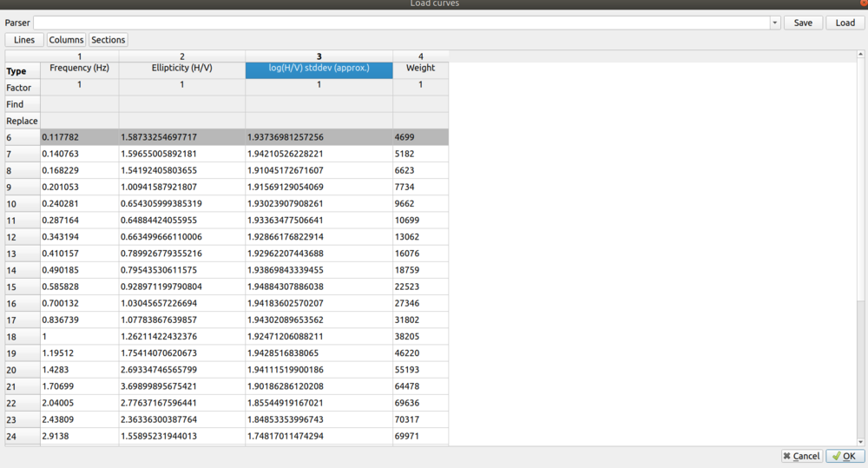Image resolution: width=868 pixels, height=468 pixels.
Task: Select row header 6
Action: coord(23,137)
